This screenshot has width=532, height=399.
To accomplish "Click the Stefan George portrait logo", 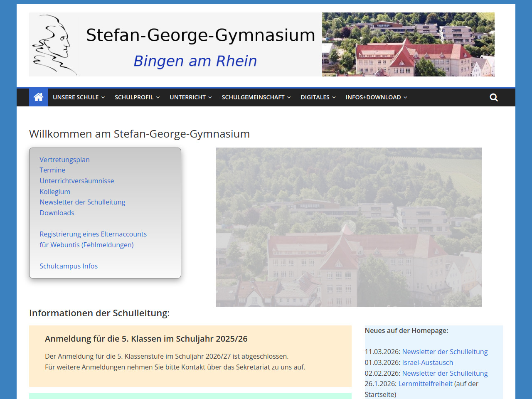I will click(x=53, y=44).
